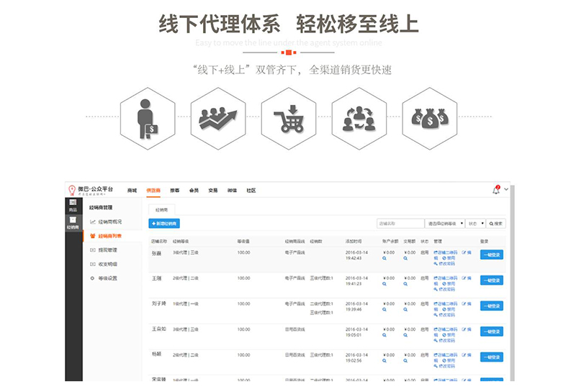Open the 请选择经销等级 dropdown
576x392 pixels.
click(x=445, y=224)
